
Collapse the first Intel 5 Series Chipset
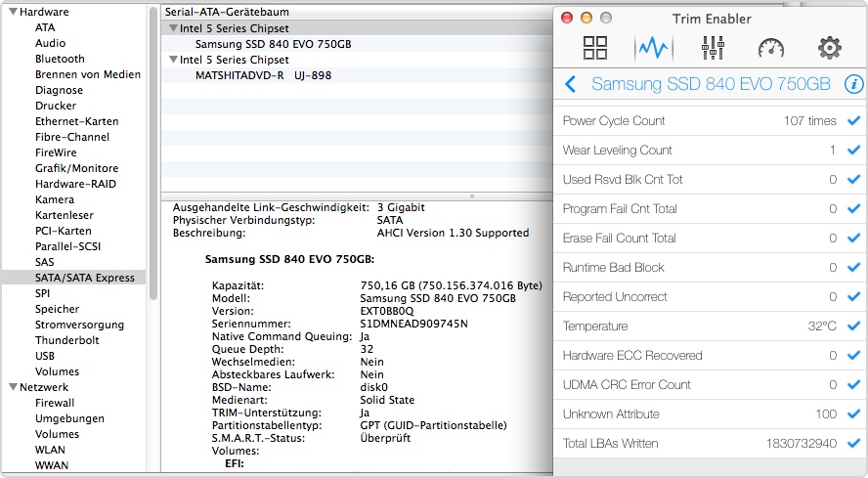coord(173,29)
